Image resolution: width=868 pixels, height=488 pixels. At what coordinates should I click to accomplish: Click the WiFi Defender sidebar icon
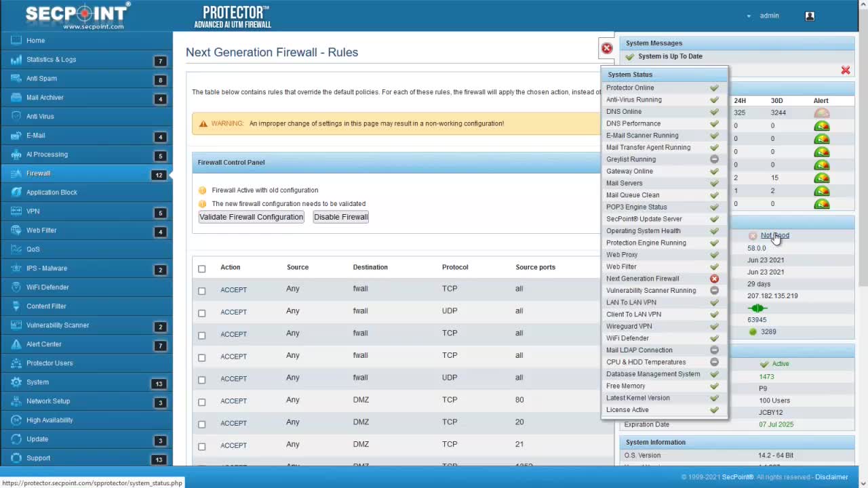(x=16, y=287)
